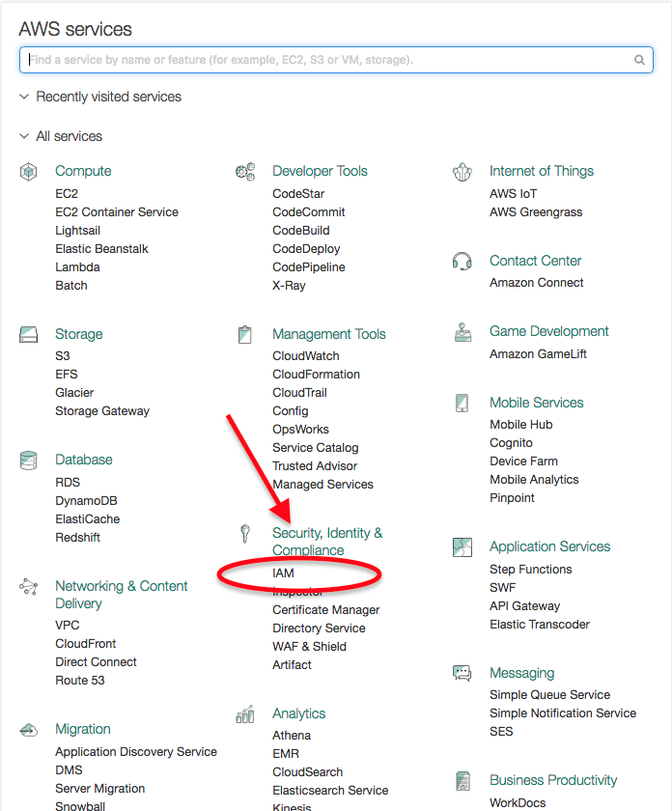
Task: Click the search magnifier icon
Action: [x=639, y=60]
